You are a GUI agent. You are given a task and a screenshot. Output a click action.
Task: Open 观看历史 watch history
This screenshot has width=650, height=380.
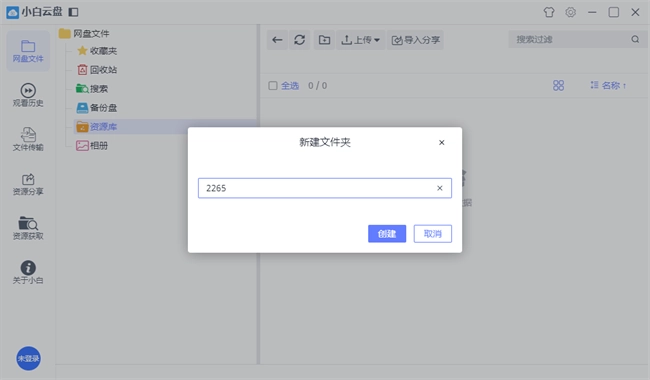(x=28, y=95)
